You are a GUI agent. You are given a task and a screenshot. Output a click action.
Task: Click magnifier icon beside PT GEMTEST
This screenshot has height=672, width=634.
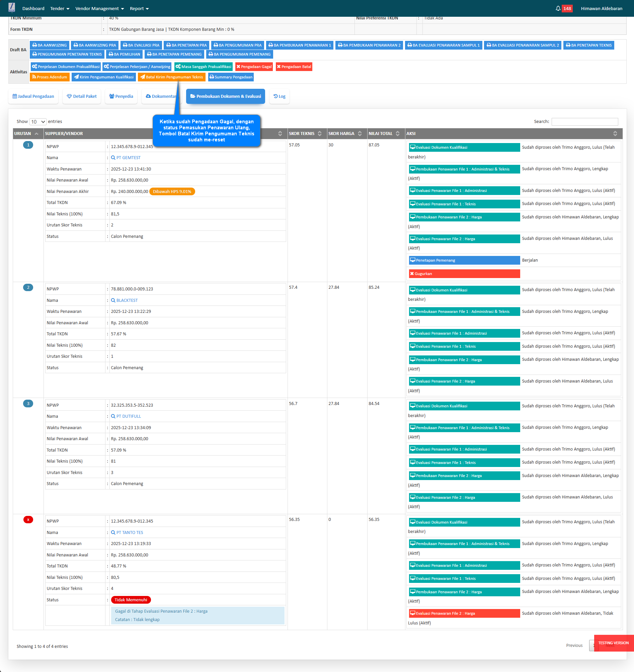click(x=113, y=157)
